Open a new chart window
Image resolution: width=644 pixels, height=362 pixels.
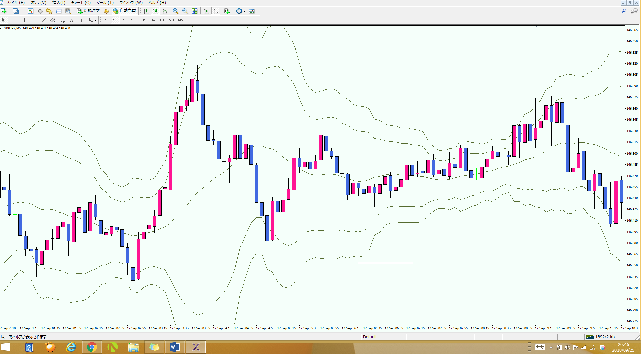4,11
